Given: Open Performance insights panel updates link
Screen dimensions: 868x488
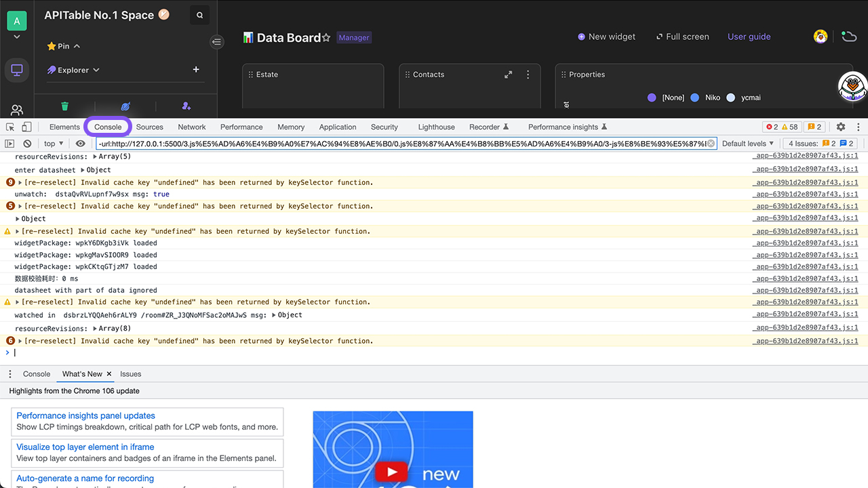Looking at the screenshot, I should pyautogui.click(x=86, y=415).
